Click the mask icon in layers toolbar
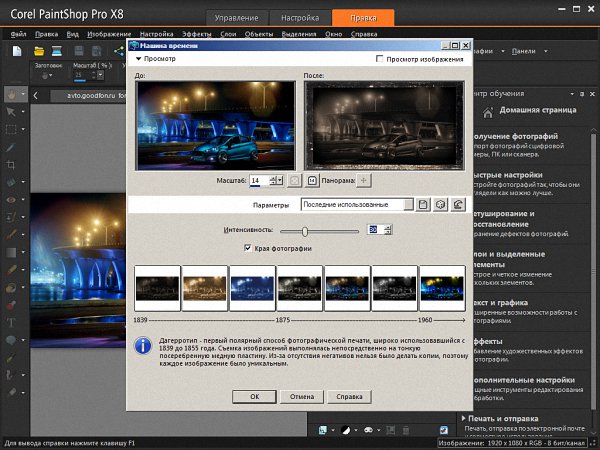This screenshot has height=450, width=600. click(x=368, y=430)
